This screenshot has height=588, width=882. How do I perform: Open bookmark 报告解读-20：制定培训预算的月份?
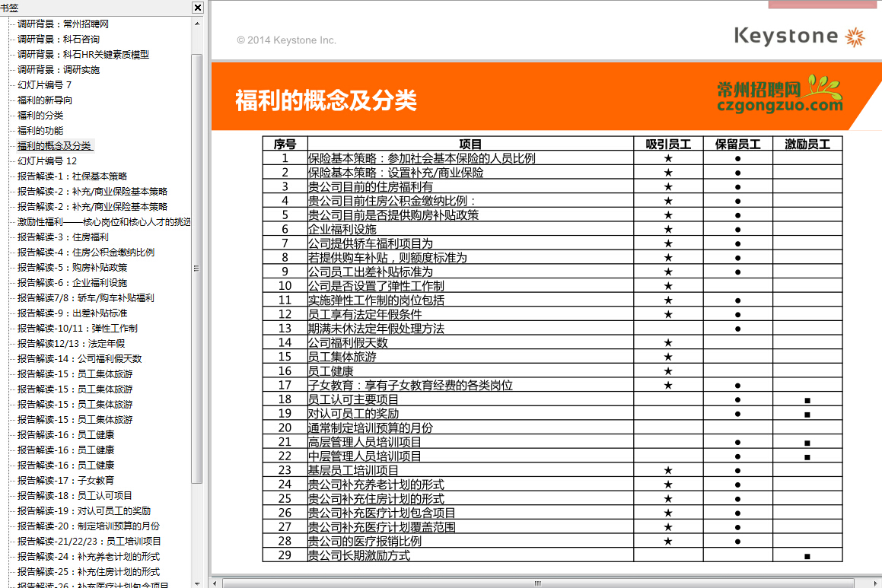click(x=88, y=526)
